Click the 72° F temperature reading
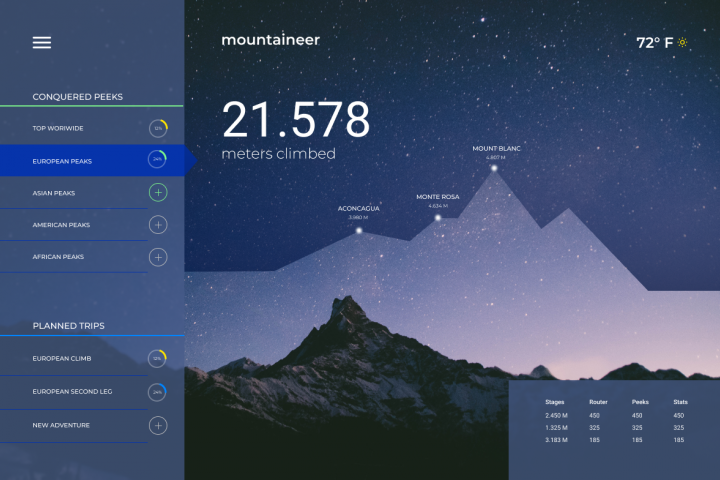720x480 pixels. 654,43
